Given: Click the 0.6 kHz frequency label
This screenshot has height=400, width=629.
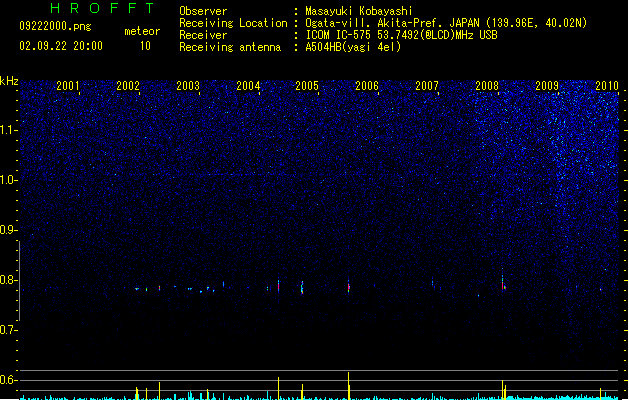Looking at the screenshot, I should (9, 380).
